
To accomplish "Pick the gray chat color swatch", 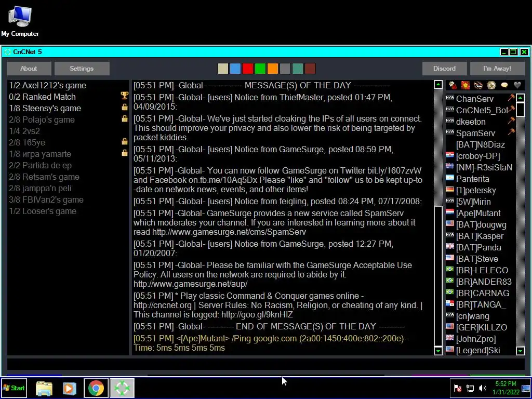I will tap(285, 69).
